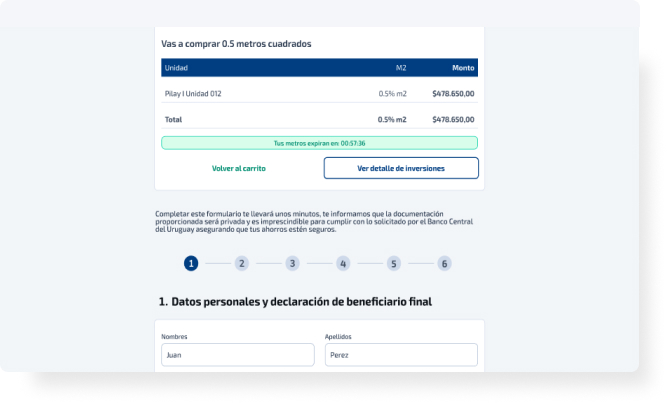Focus the Nombres input field
Viewport: 668px width, 405px height.
click(238, 355)
